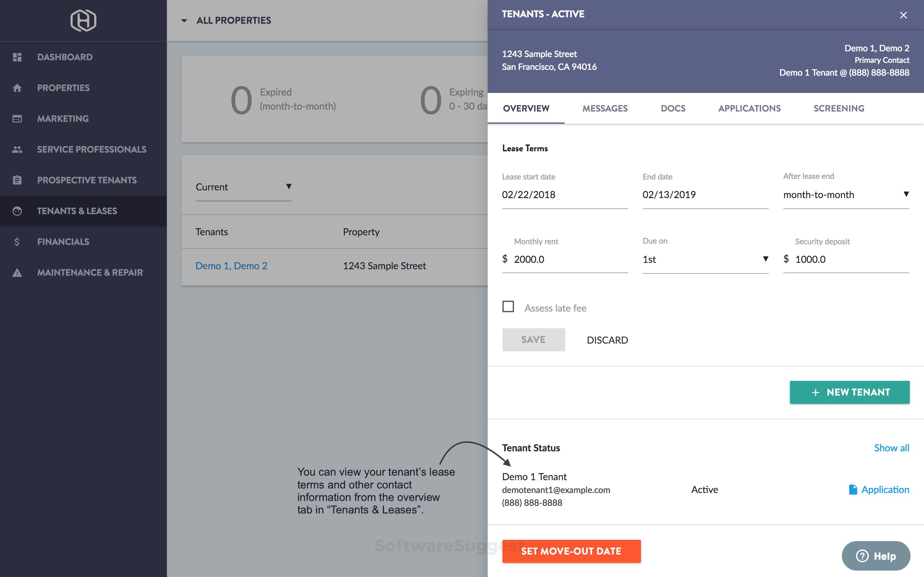Screen dimensions: 924x577
Task: Click the Set Move-Out Date button
Action: click(x=571, y=551)
